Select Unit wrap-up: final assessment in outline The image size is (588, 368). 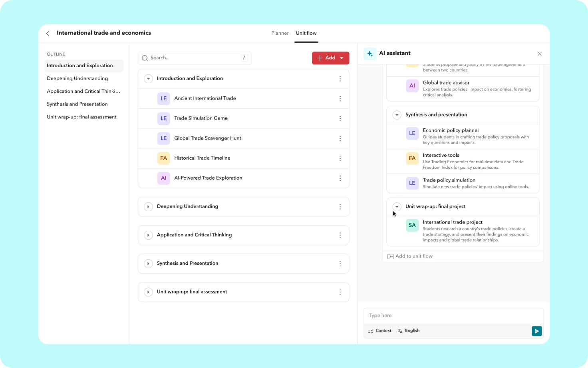click(82, 117)
